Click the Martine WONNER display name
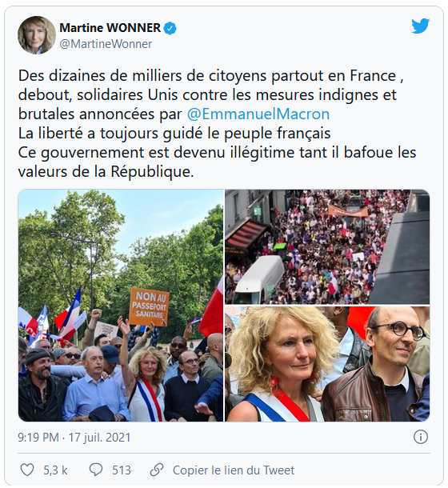The height and width of the screenshot is (488, 448). (x=110, y=28)
